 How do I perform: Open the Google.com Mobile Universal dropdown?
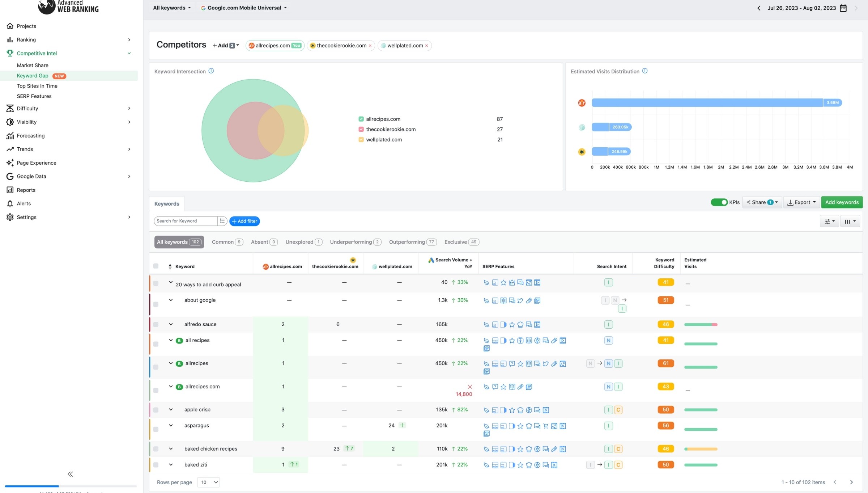point(244,8)
